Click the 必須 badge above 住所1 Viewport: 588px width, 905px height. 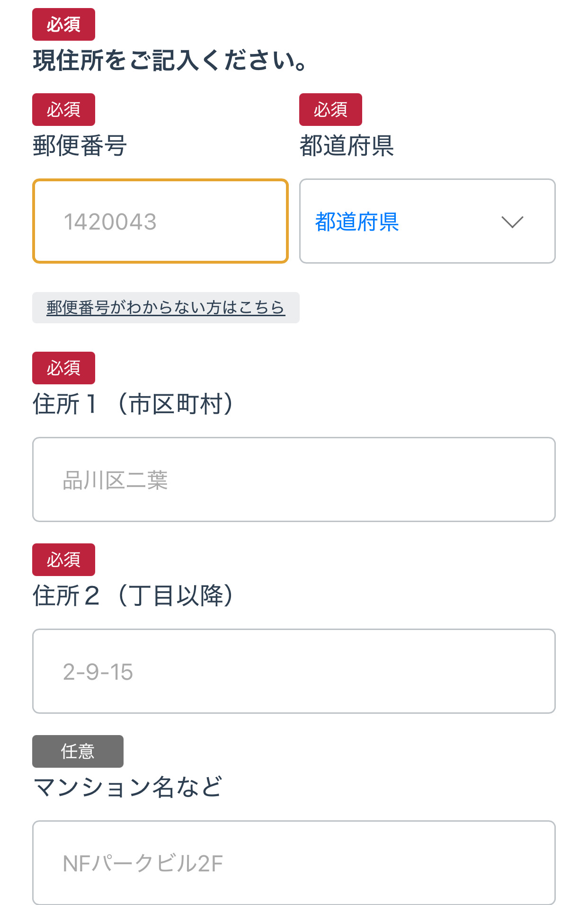point(63,368)
